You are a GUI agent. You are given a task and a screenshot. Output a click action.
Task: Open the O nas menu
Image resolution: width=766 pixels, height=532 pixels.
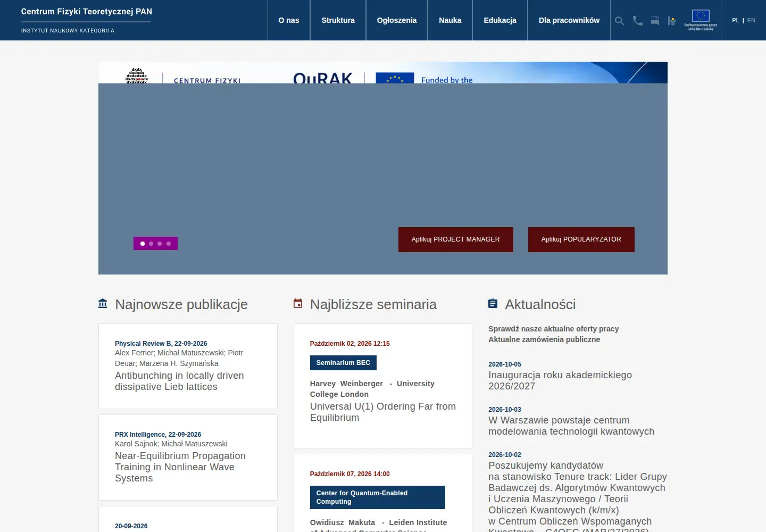pyautogui.click(x=289, y=20)
